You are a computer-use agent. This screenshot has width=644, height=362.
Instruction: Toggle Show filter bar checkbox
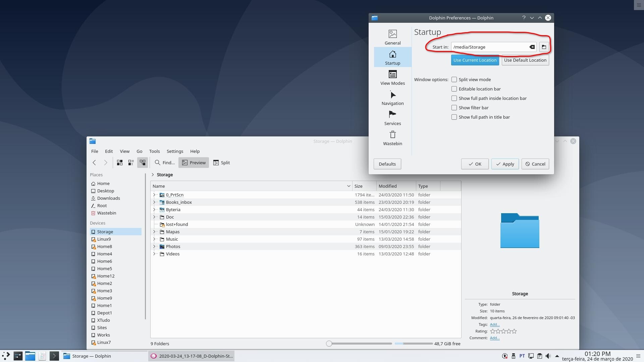click(454, 108)
